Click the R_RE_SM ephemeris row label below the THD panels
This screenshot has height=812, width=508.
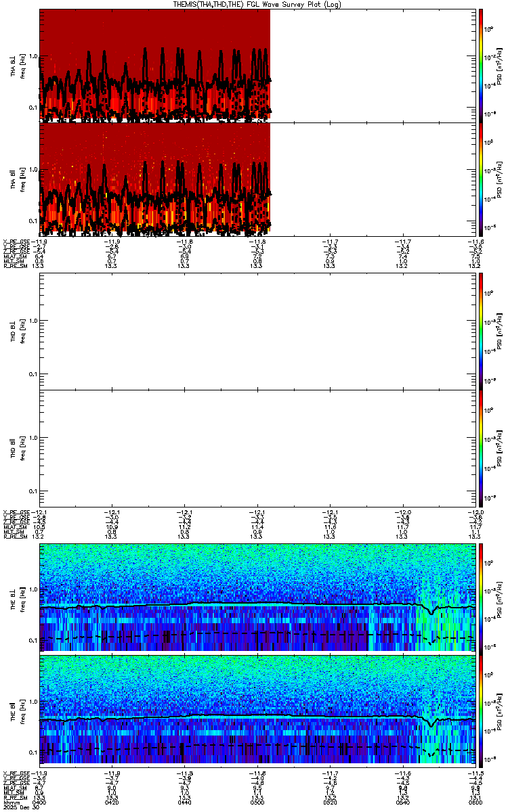[14, 535]
